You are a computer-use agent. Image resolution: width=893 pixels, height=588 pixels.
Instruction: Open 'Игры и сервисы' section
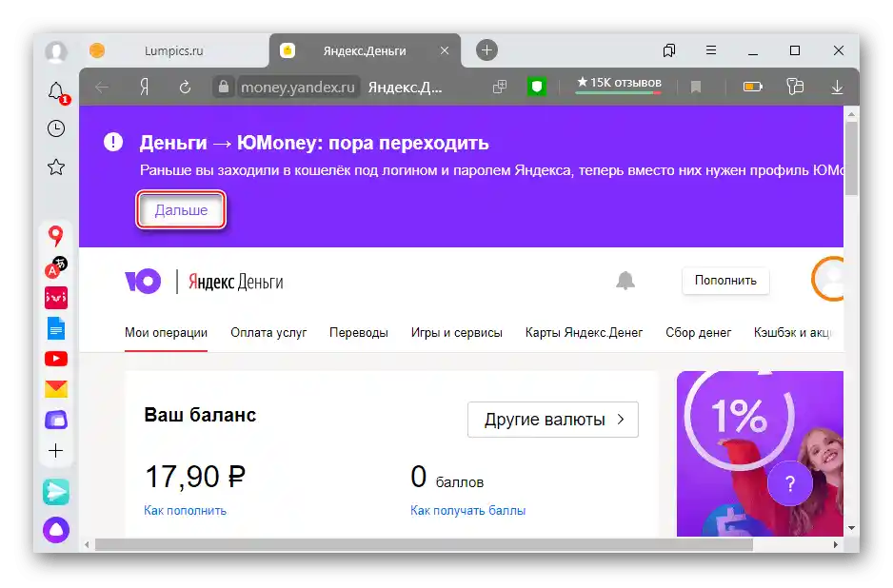tap(457, 332)
